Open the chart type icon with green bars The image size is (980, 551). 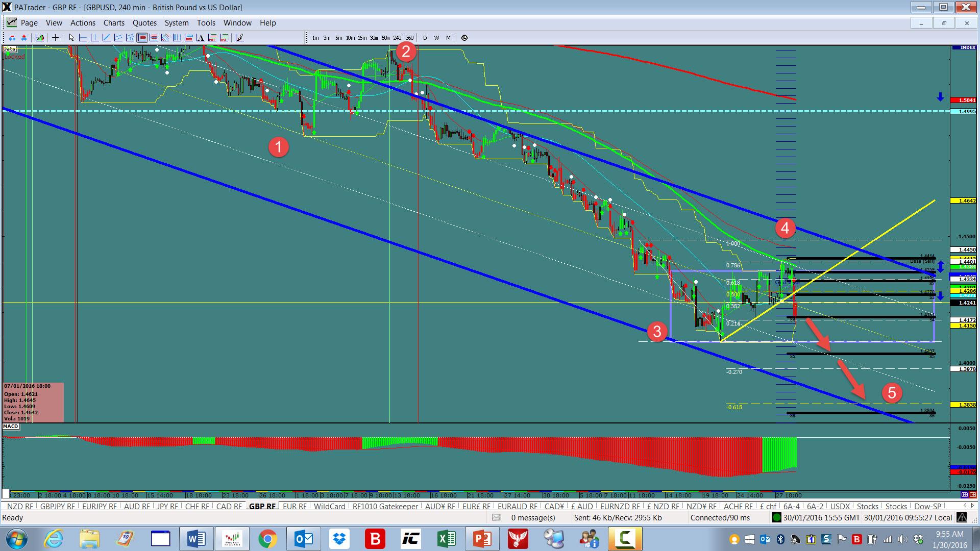point(40,37)
